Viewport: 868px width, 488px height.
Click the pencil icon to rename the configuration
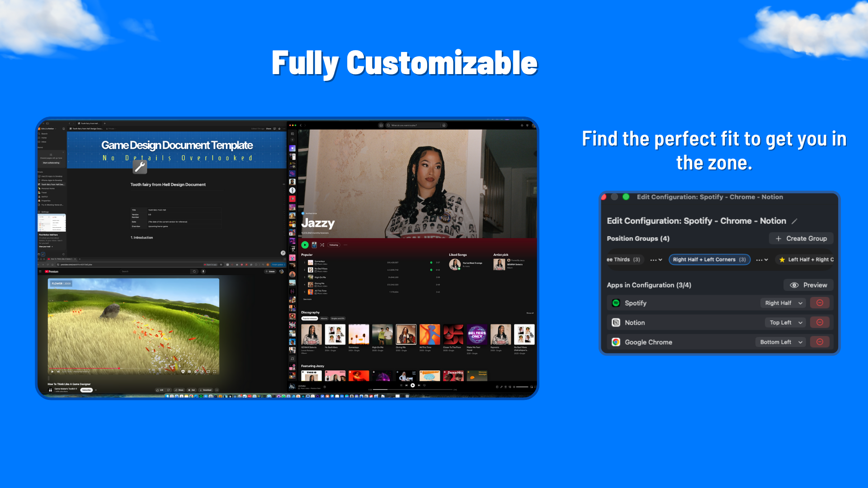794,221
